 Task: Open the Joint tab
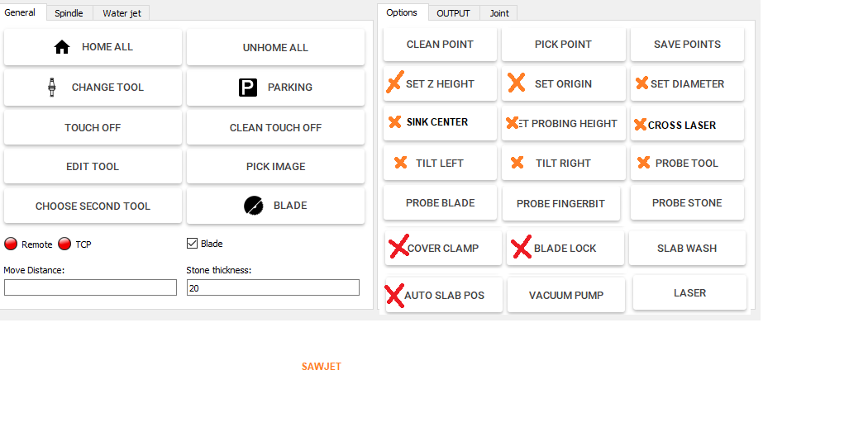499,13
